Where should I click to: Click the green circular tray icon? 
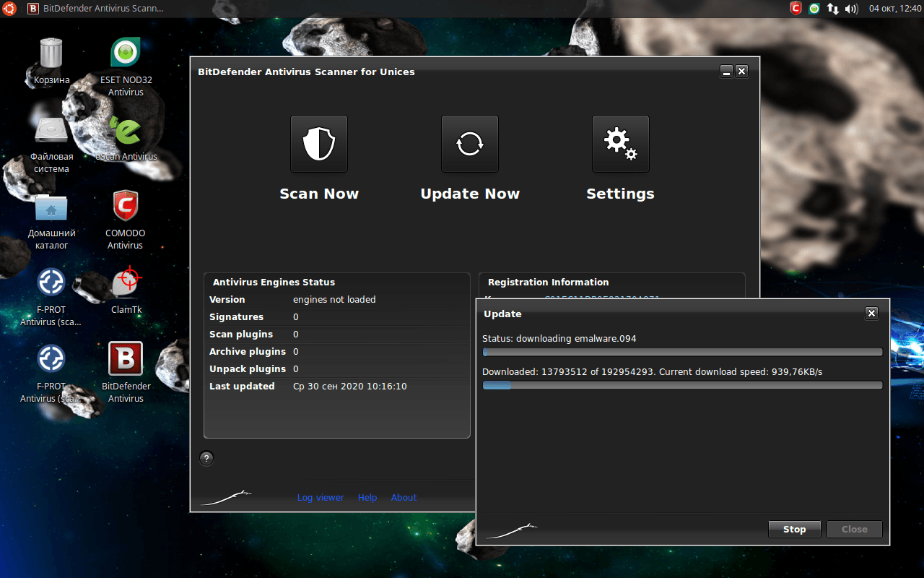pyautogui.click(x=814, y=9)
